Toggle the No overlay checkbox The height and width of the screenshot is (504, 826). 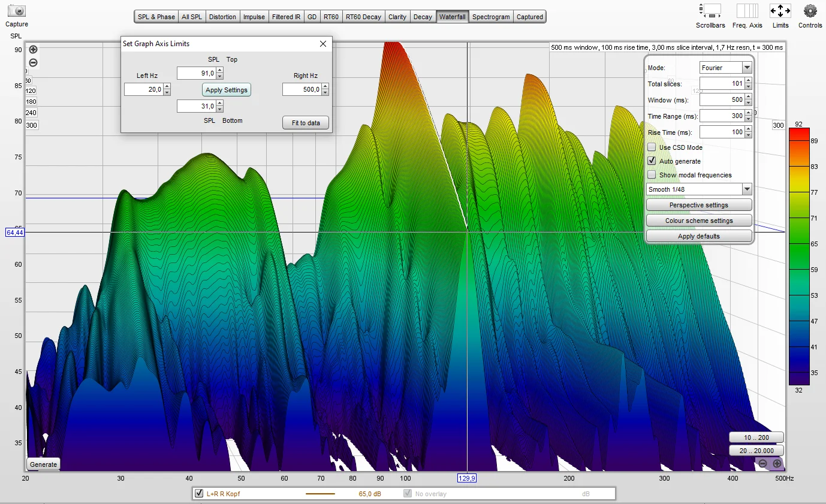coord(408,494)
